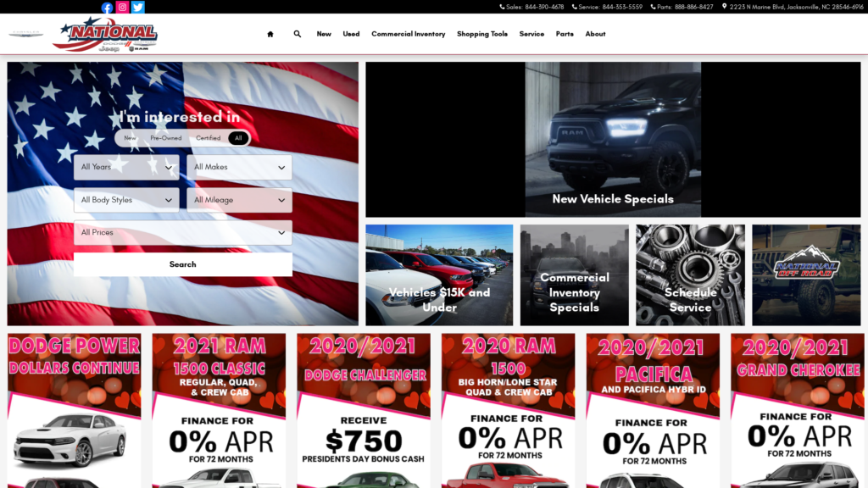Open the Facebook page icon
Viewport: 868px width, 488px height.
point(107,8)
